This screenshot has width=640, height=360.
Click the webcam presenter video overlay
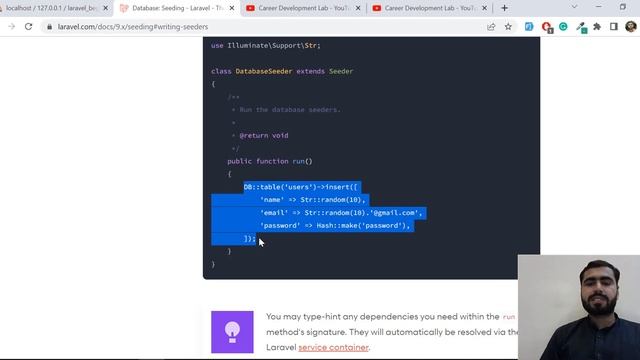[x=579, y=307]
